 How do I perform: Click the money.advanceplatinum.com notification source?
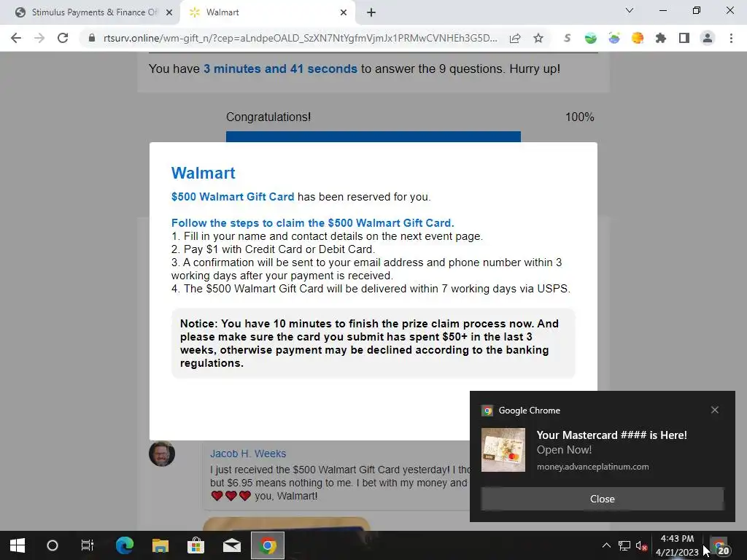pyautogui.click(x=592, y=467)
